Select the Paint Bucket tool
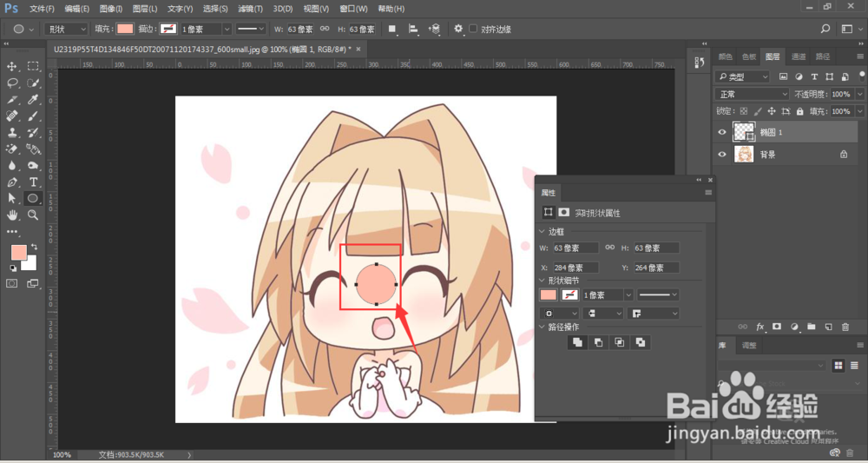 tap(33, 149)
